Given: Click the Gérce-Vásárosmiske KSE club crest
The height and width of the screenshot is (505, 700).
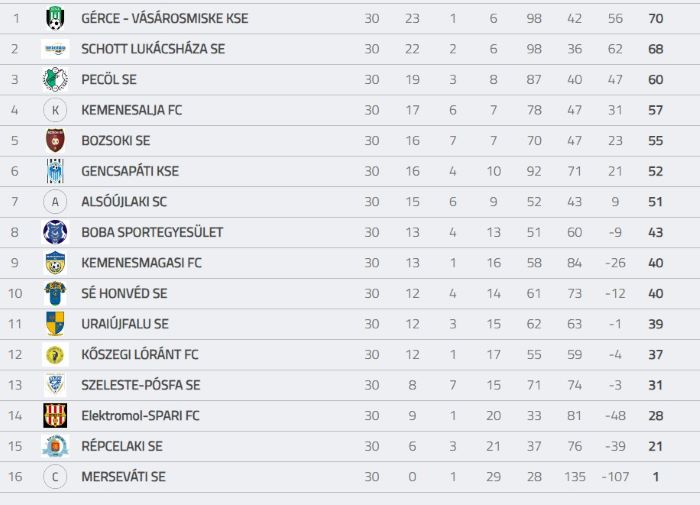Looking at the screenshot, I should pos(55,18).
